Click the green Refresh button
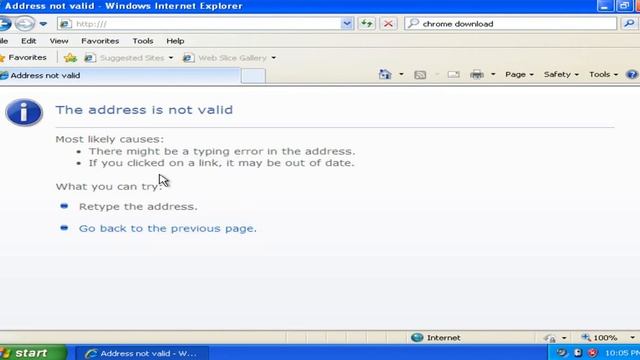Image resolution: width=640 pixels, height=360 pixels. 367,24
